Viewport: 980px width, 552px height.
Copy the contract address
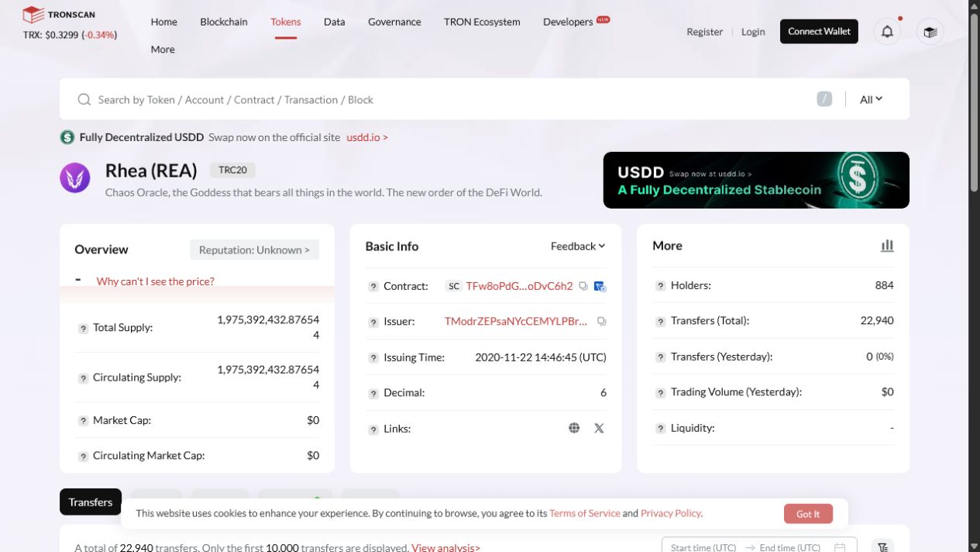(583, 286)
